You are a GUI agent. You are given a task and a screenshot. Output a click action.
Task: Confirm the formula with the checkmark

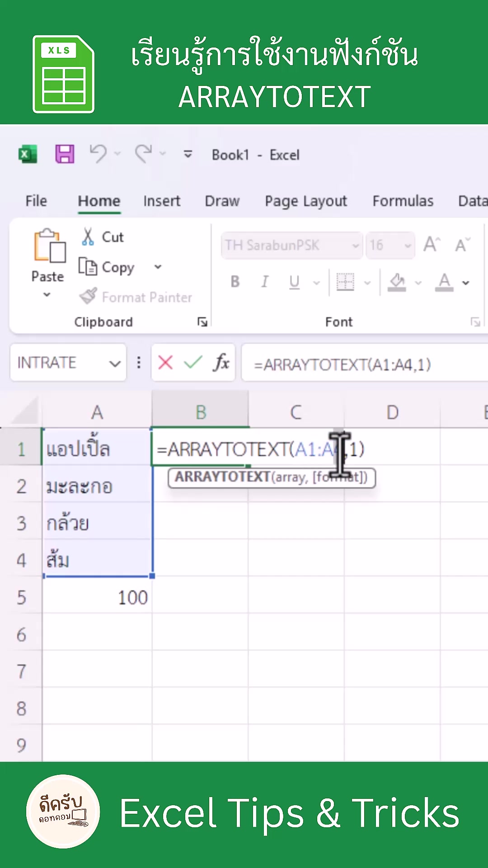click(x=193, y=363)
